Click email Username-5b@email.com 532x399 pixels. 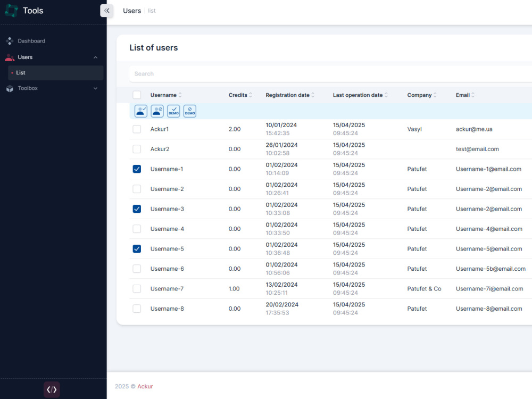[491, 269]
